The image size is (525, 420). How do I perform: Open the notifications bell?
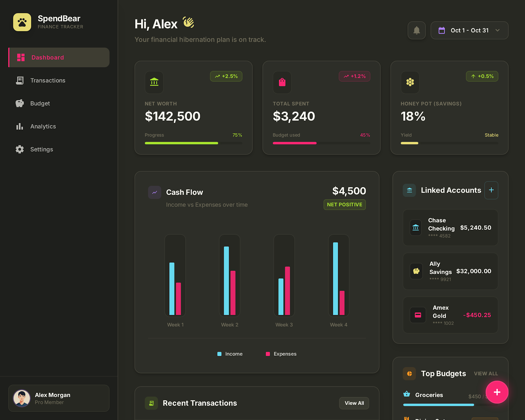coord(416,31)
